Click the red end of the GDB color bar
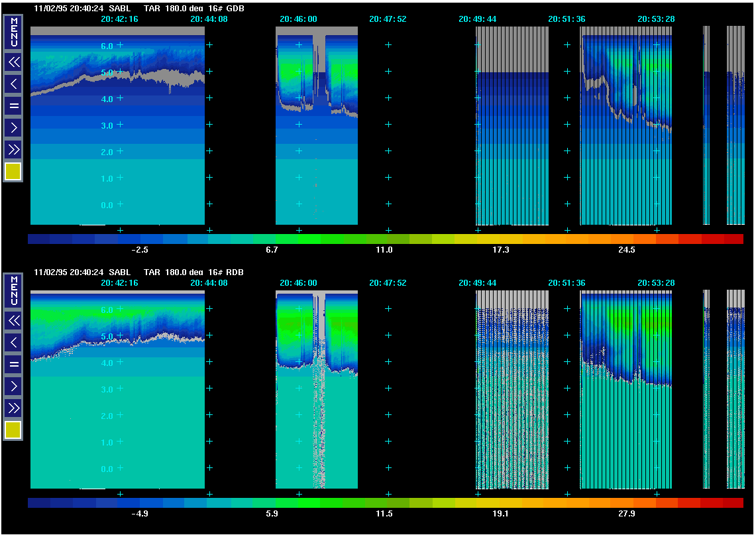The height and width of the screenshot is (537, 756). (732, 239)
